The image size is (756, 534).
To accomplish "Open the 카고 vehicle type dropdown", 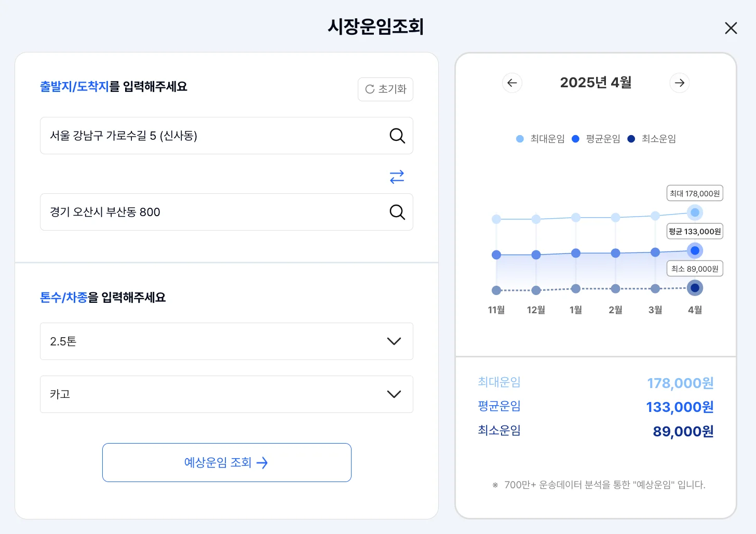I will (226, 394).
